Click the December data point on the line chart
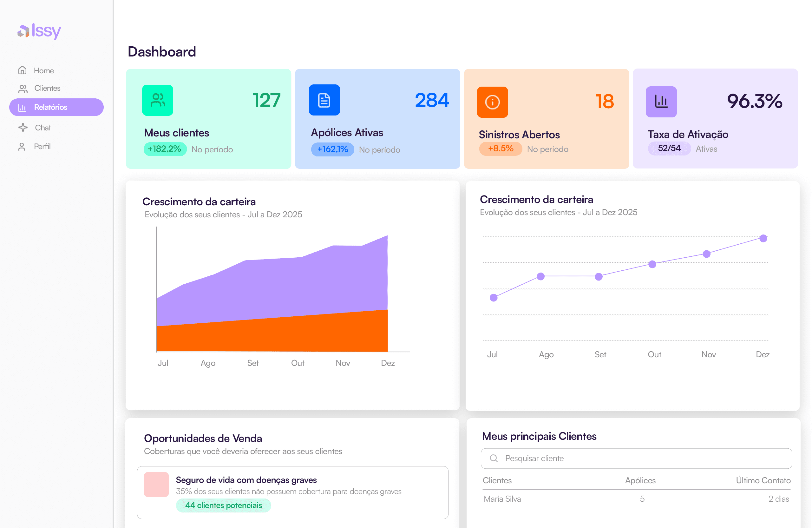Image resolution: width=812 pixels, height=528 pixels. [x=763, y=238]
